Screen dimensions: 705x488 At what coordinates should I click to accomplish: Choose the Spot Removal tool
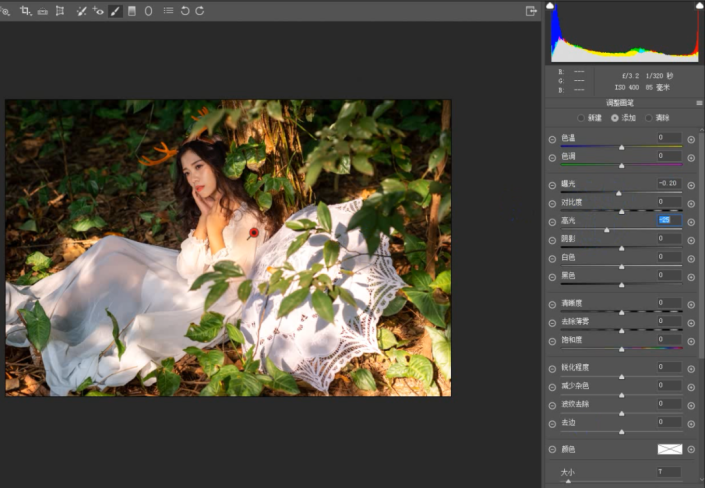(x=81, y=10)
